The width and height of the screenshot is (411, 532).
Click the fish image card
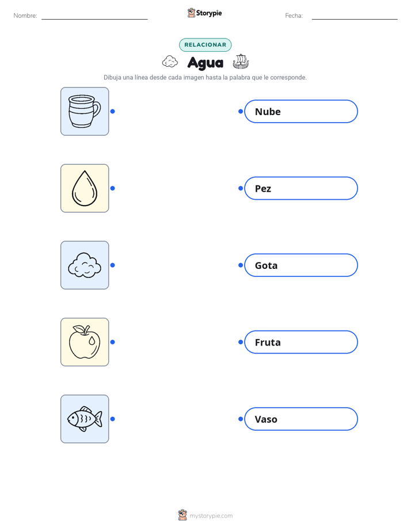pyautogui.click(x=85, y=419)
